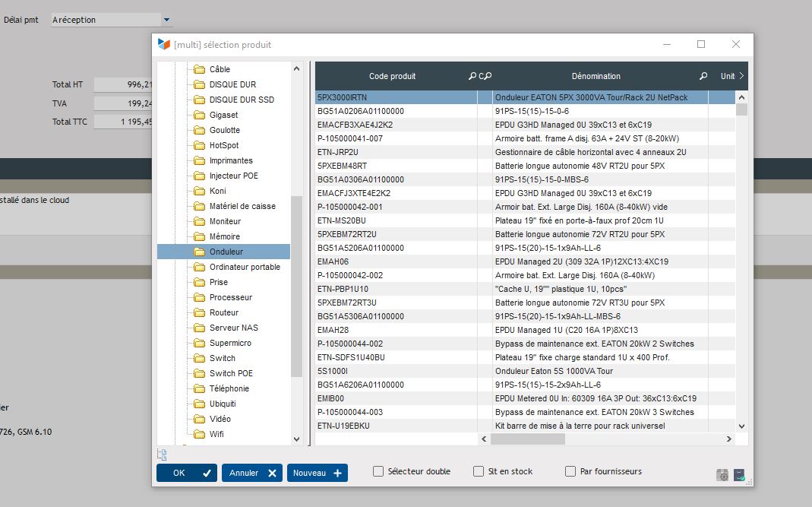Image resolution: width=812 pixels, height=507 pixels.
Task: Enable the Sélecteur double checkbox
Action: [378, 471]
